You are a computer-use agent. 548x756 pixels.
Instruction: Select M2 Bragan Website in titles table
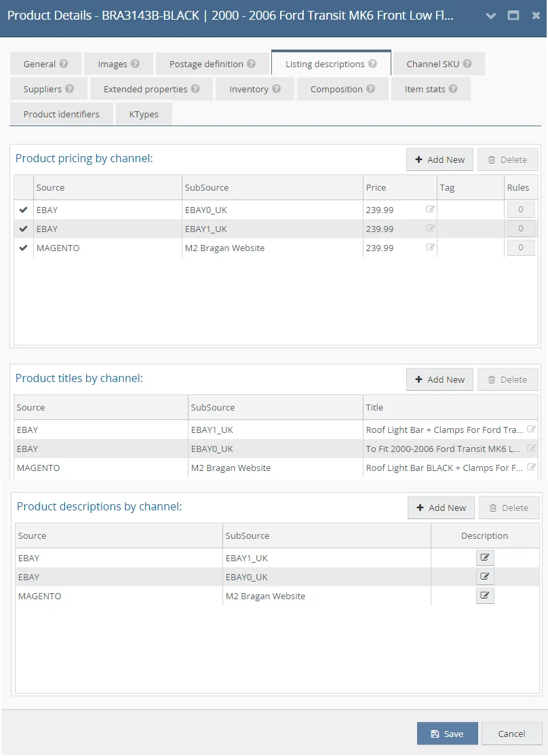tap(231, 468)
